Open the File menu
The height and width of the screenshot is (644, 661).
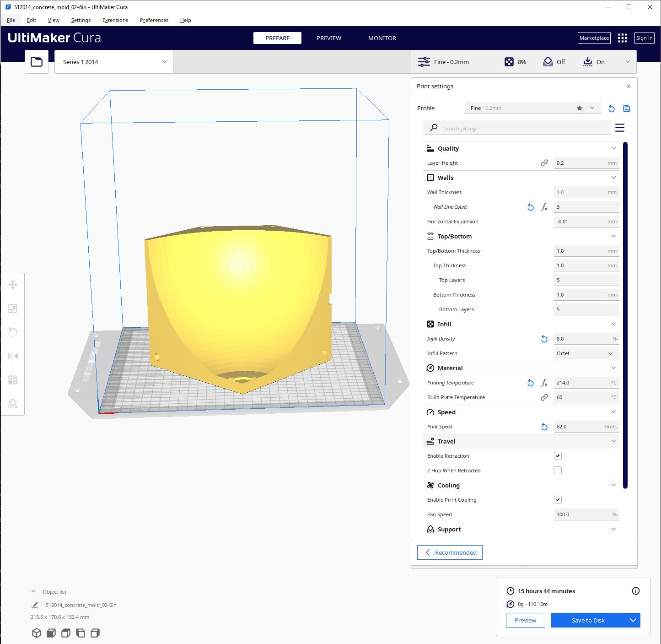pyautogui.click(x=11, y=20)
